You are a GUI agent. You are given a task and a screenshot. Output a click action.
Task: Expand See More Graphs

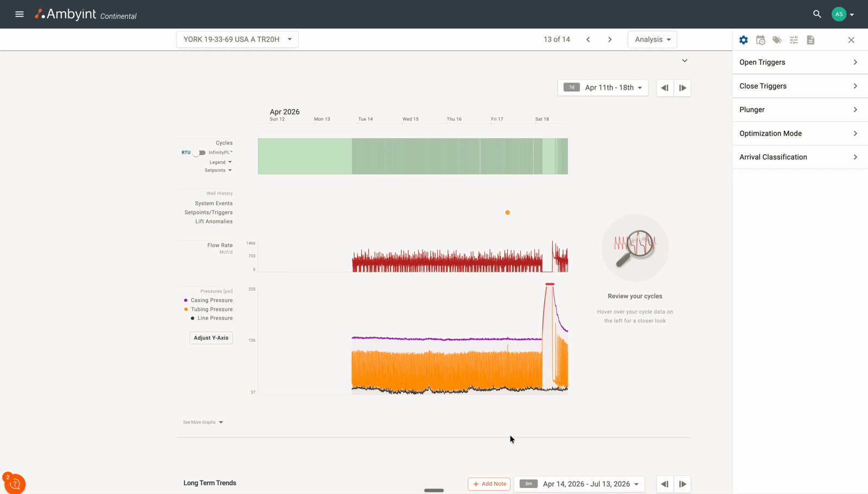pos(203,422)
